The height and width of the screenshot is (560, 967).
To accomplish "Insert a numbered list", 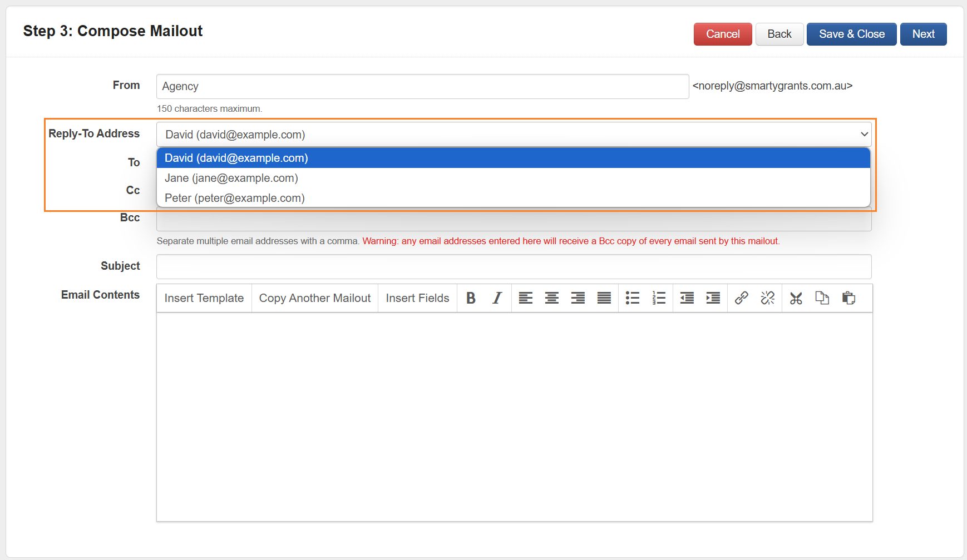I will pos(659,298).
